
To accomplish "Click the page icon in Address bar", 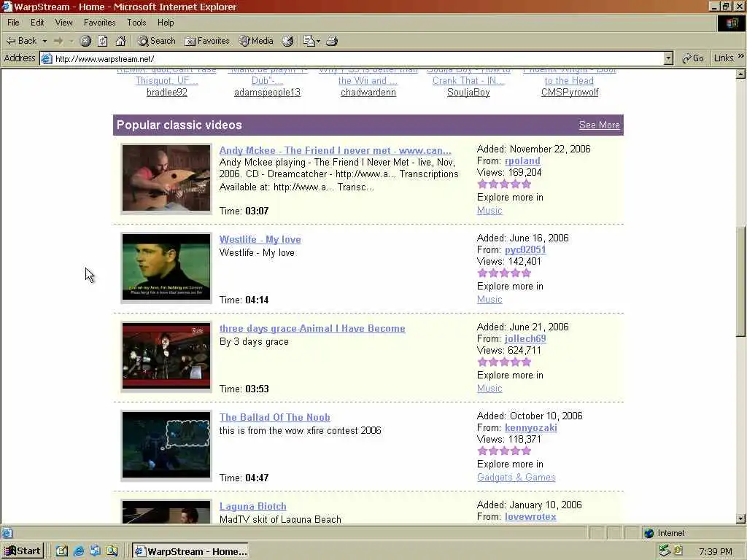I will (x=46, y=58).
